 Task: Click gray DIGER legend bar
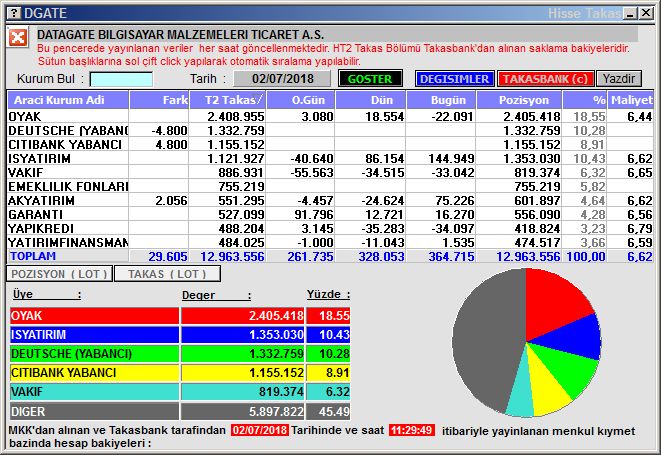tap(94, 411)
